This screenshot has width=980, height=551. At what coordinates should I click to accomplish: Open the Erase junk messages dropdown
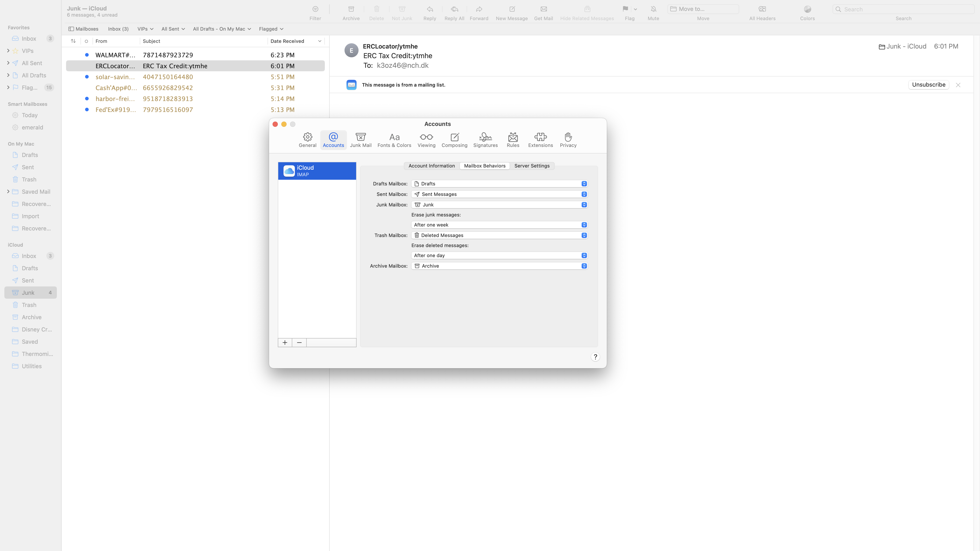pos(499,225)
